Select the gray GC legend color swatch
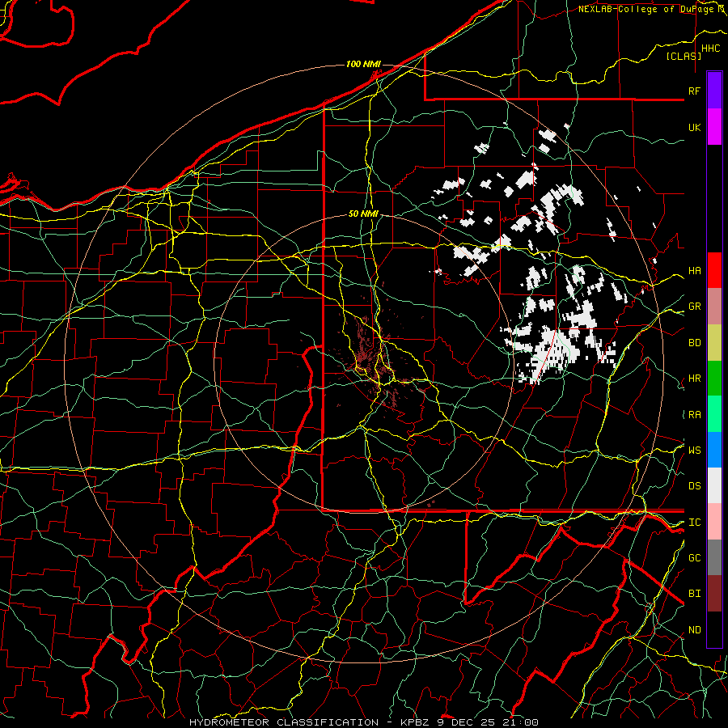 click(x=714, y=557)
